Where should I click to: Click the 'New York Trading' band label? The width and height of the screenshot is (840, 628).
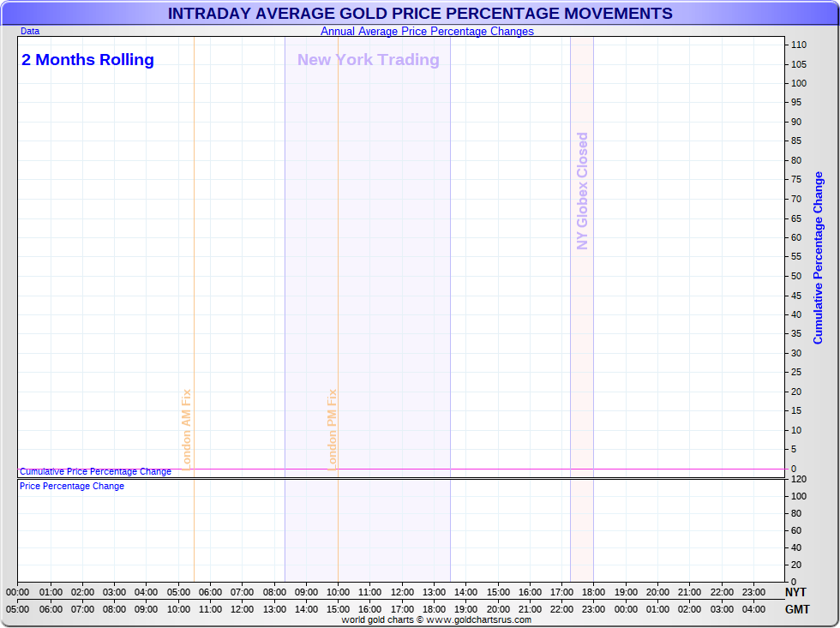(368, 59)
